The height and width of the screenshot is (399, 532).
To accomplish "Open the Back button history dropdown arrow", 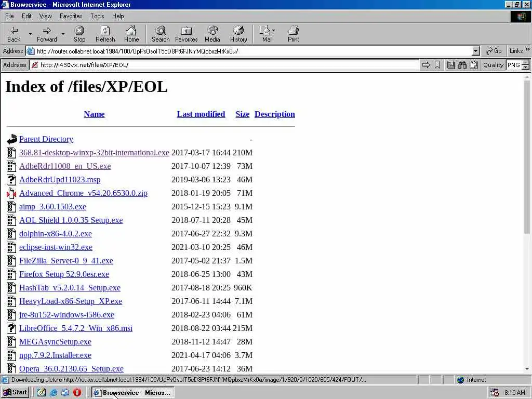I will pyautogui.click(x=30, y=34).
